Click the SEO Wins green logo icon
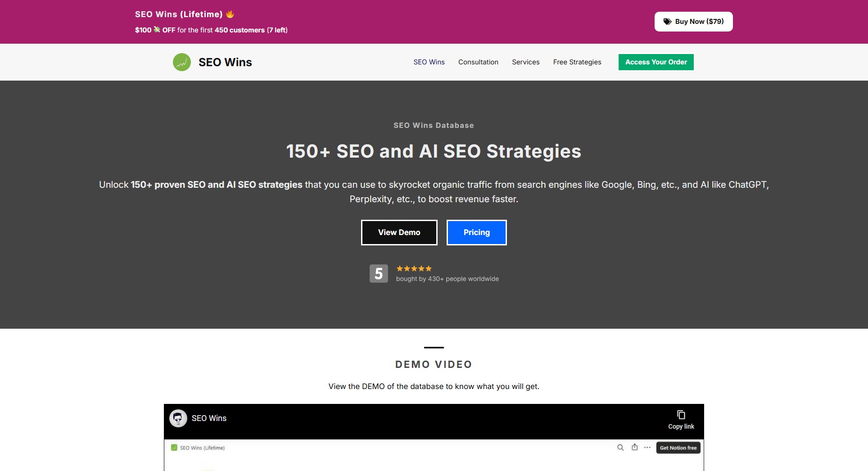Viewport: 868px width, 471px height. click(182, 62)
